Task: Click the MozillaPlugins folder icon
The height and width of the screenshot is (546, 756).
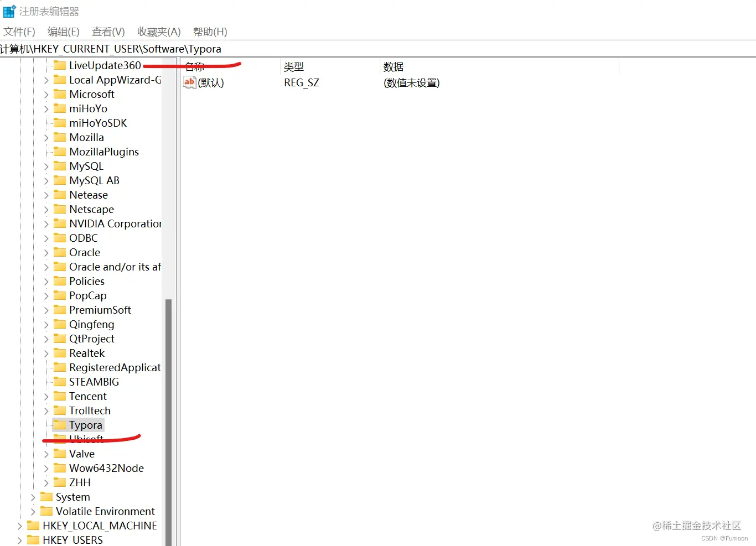Action: (60, 152)
